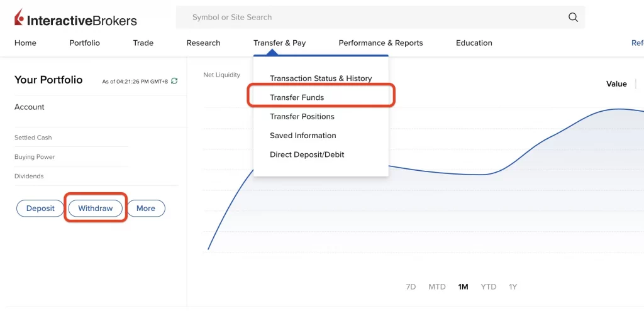The height and width of the screenshot is (319, 644).
Task: Choose Transfer Funds from the dropdown
Action: tap(297, 97)
